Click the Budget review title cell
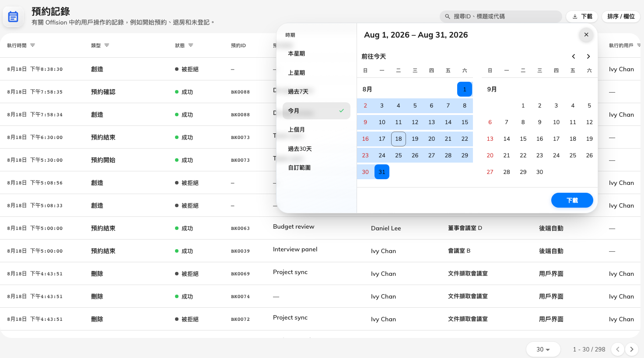 click(294, 226)
